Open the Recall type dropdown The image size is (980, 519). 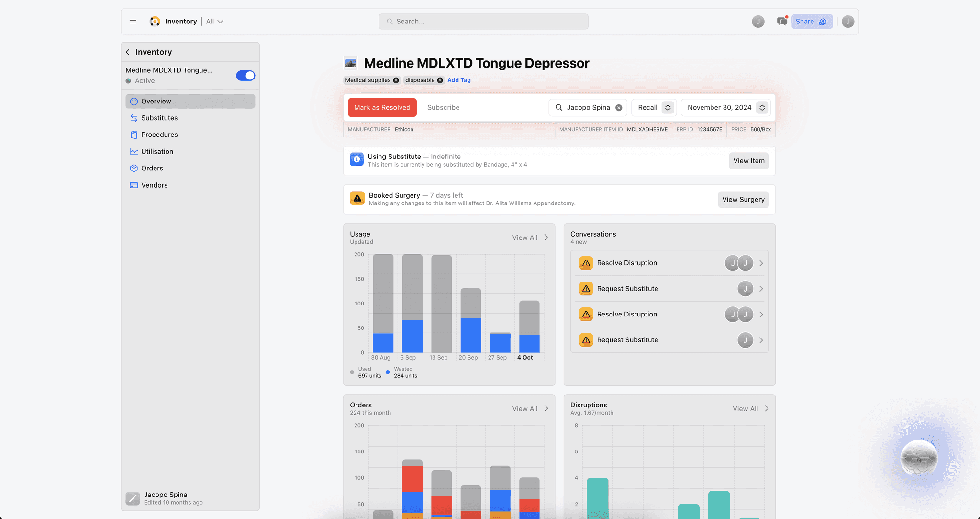[x=654, y=108]
